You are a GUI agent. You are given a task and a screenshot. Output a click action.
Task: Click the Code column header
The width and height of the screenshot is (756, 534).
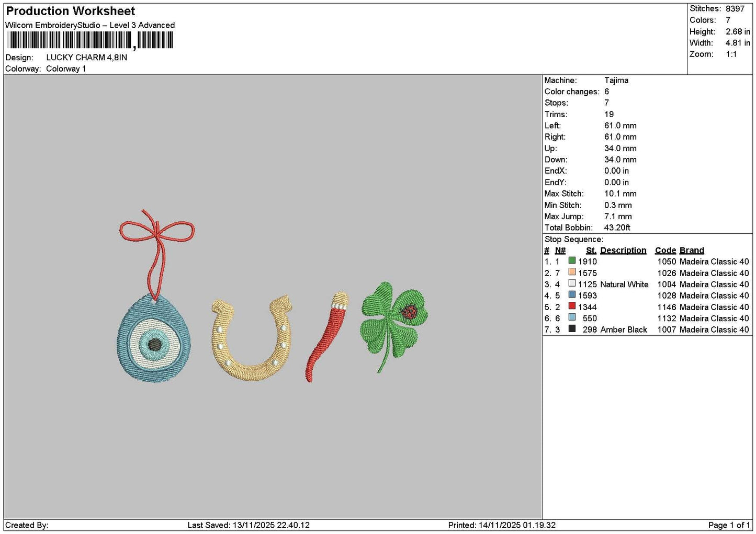tap(665, 251)
